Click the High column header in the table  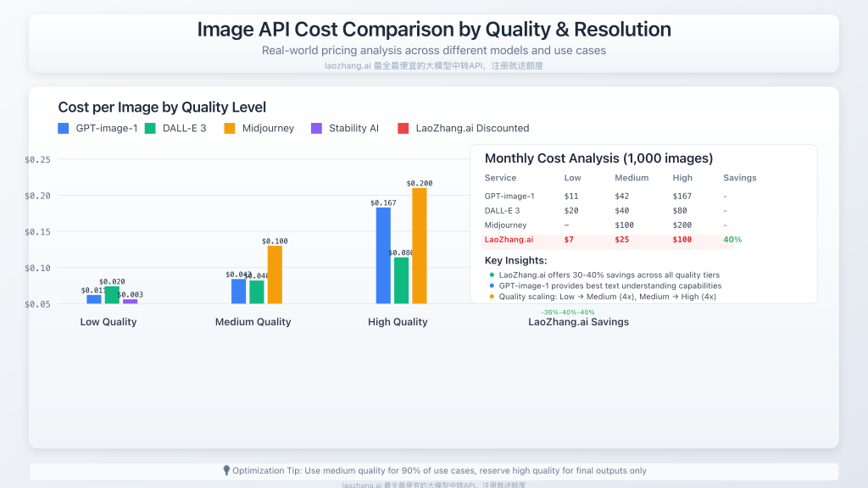pos(682,178)
